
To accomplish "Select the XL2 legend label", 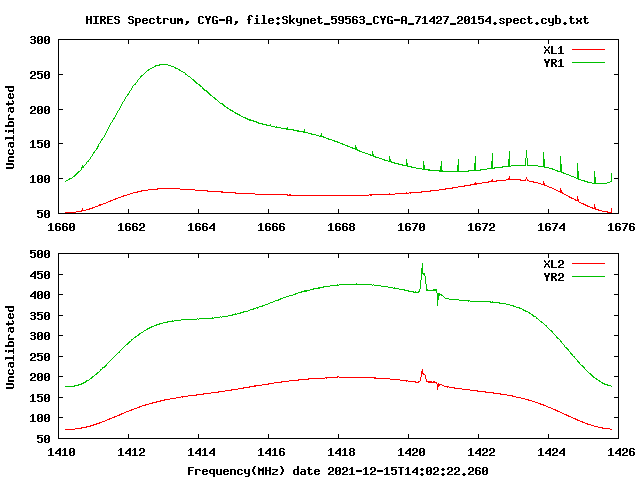I will click(553, 264).
